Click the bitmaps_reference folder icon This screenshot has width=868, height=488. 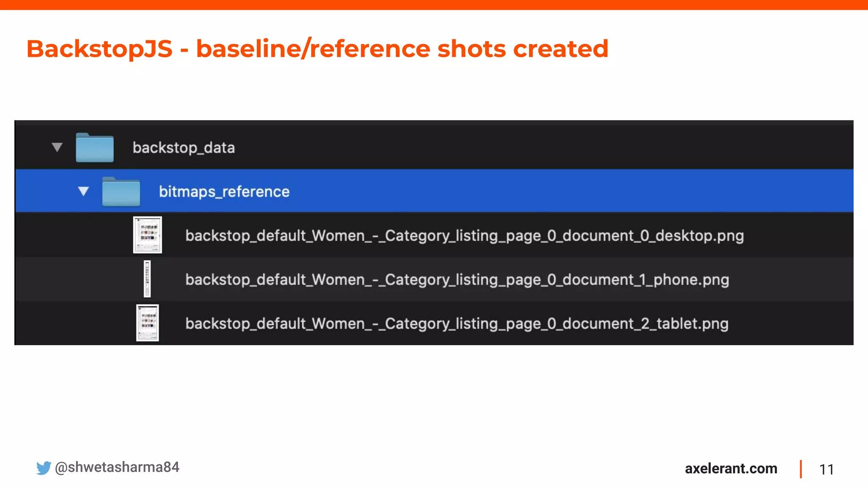pyautogui.click(x=121, y=191)
